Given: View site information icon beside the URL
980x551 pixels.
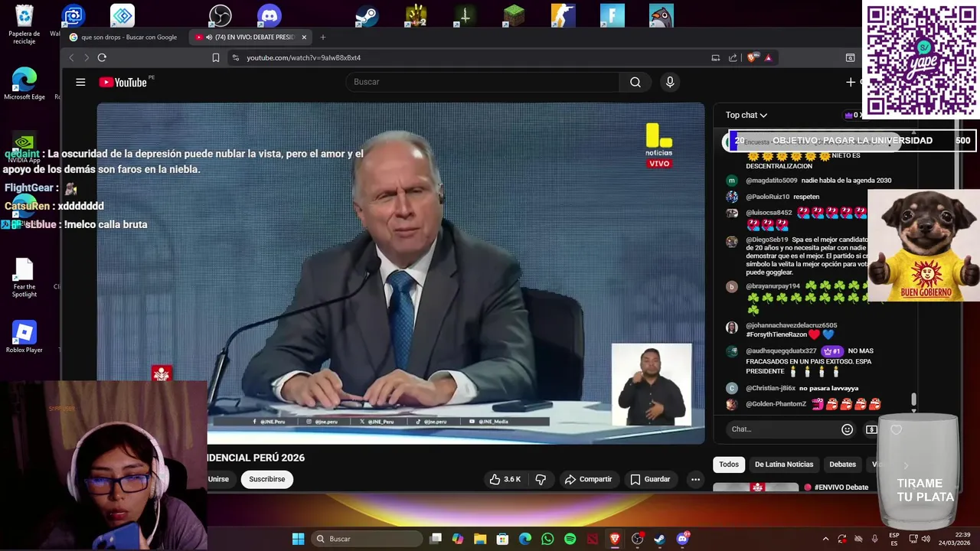Looking at the screenshot, I should tap(236, 57).
